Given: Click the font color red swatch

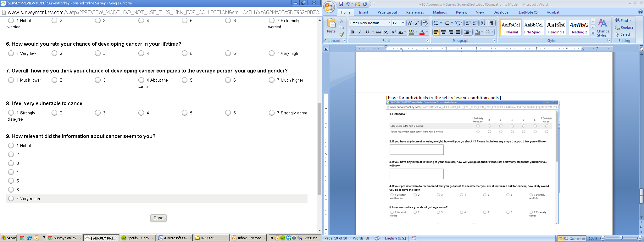Looking at the screenshot, I should pos(422,32).
